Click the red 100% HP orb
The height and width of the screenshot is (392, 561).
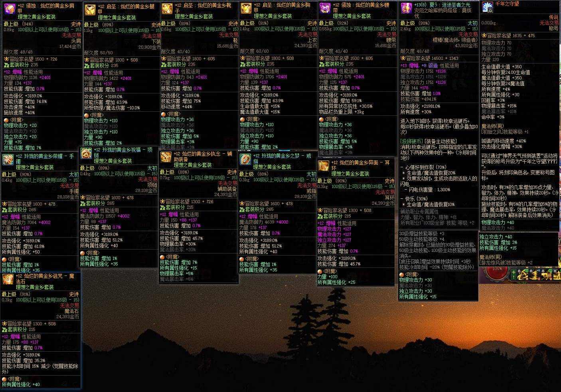tap(497, 272)
